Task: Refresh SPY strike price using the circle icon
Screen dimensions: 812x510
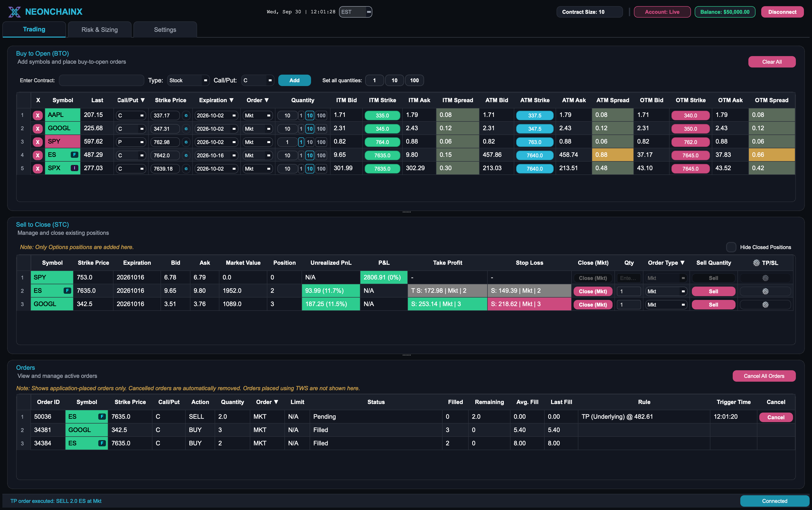Action: click(186, 142)
